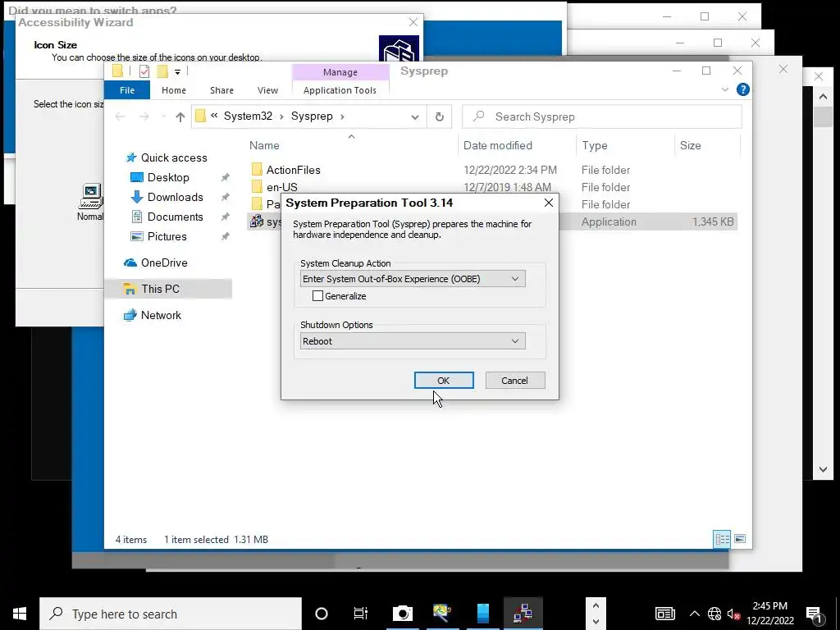Image resolution: width=840 pixels, height=630 pixels.
Task: Open Downloads in the navigation pane
Action: pyautogui.click(x=176, y=197)
